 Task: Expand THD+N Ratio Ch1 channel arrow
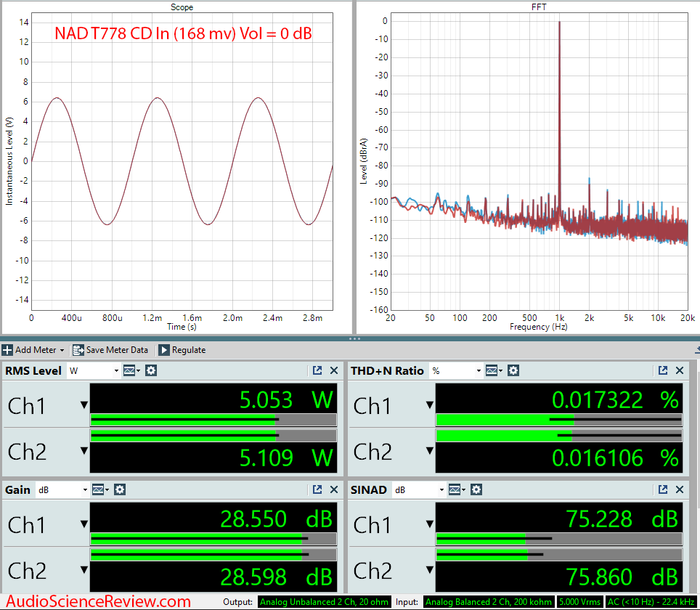[x=429, y=405]
